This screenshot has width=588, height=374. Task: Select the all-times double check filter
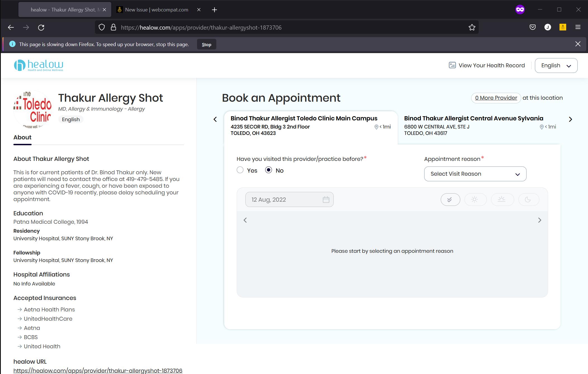(x=450, y=199)
